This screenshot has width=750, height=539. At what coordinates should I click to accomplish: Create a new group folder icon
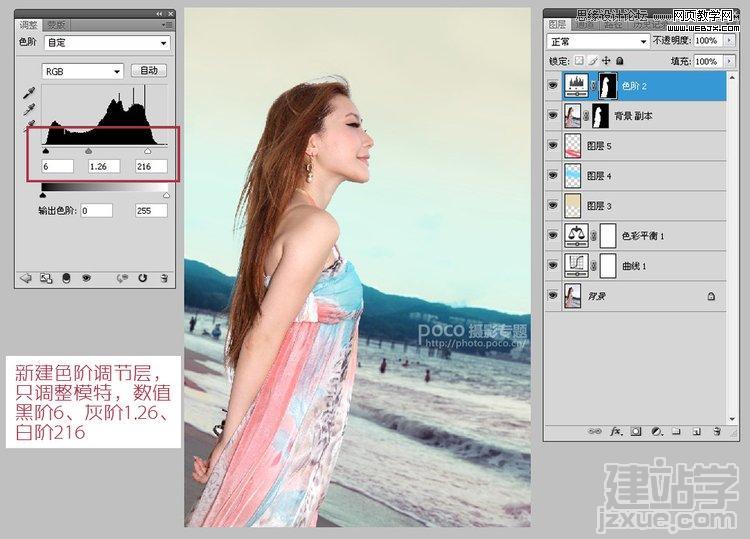point(676,431)
